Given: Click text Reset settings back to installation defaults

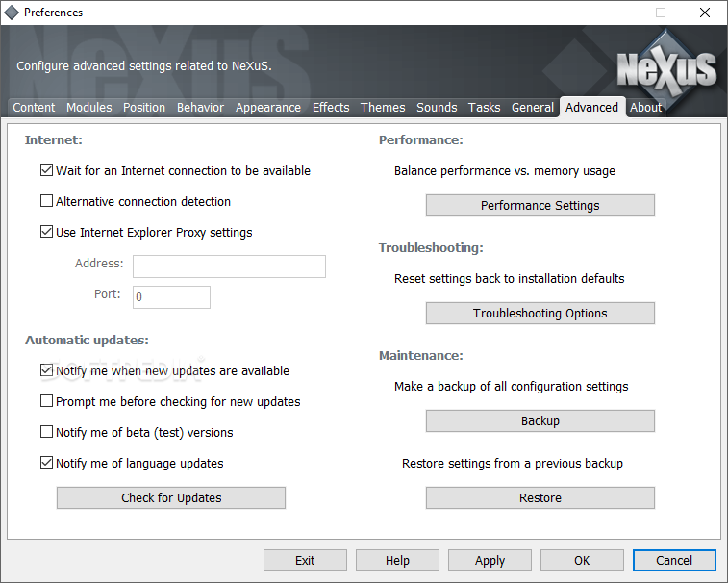Looking at the screenshot, I should pos(510,279).
